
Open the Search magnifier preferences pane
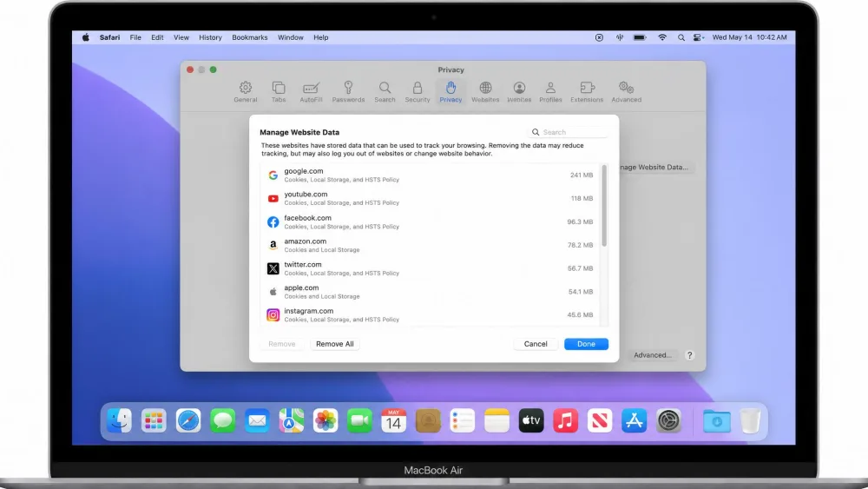(x=385, y=92)
